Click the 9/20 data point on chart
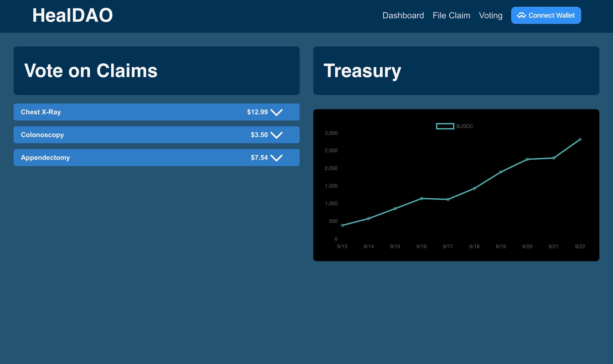Viewport: 613px width, 364px height. coord(527,159)
